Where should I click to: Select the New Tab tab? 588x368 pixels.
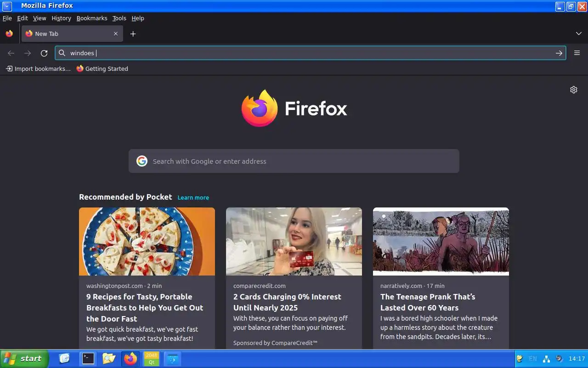coord(72,34)
